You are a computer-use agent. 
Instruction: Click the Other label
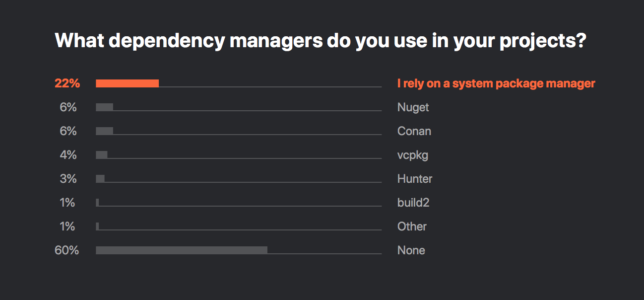pyautogui.click(x=412, y=226)
